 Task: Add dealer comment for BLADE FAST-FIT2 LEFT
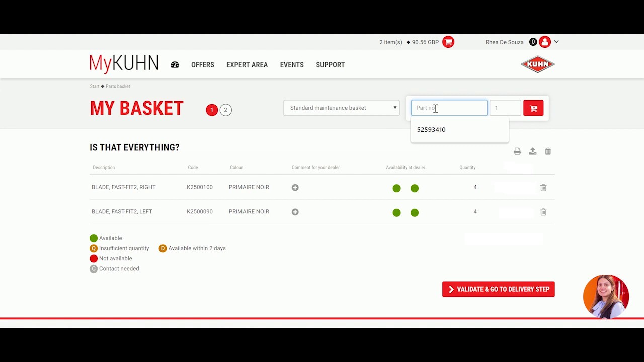click(x=295, y=212)
